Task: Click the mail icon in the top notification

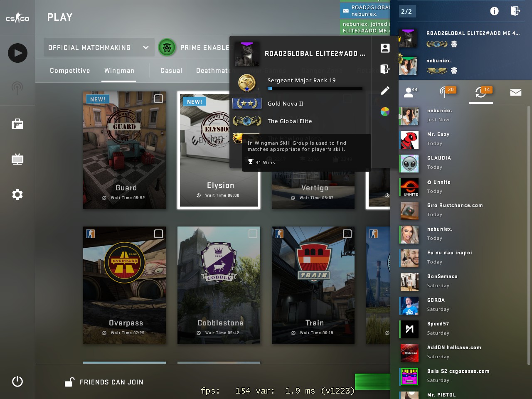Action: click(345, 11)
